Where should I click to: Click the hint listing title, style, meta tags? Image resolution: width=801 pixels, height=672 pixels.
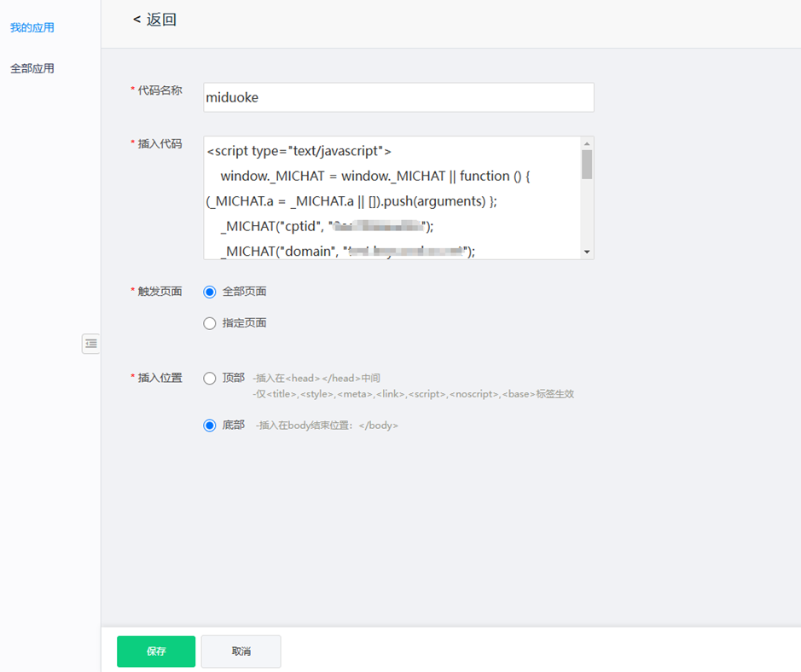tap(413, 394)
